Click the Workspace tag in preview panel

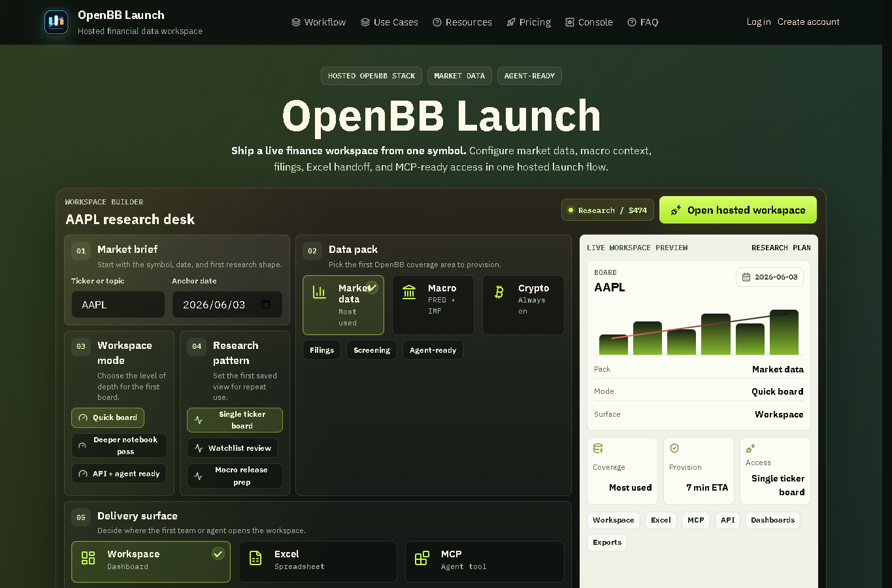(614, 520)
